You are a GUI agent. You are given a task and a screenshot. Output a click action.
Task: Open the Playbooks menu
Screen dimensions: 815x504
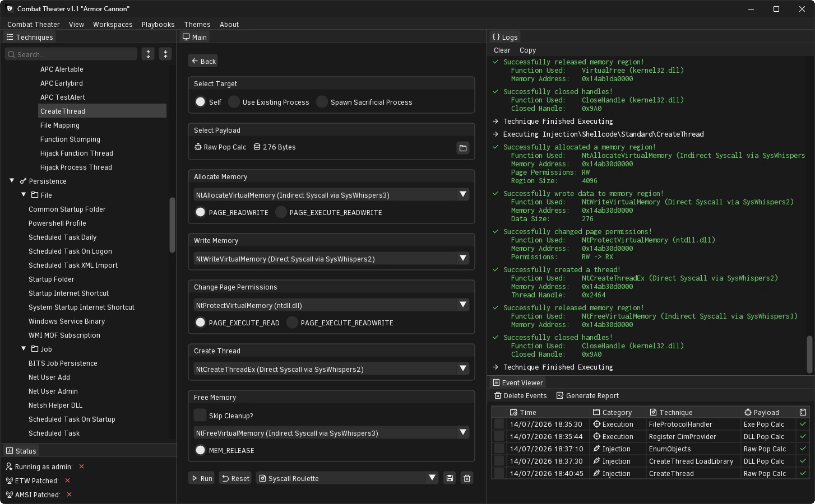point(158,25)
